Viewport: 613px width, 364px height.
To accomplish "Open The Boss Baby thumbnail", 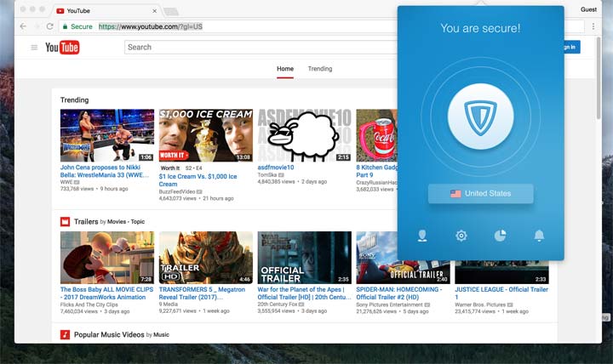I will pyautogui.click(x=107, y=258).
